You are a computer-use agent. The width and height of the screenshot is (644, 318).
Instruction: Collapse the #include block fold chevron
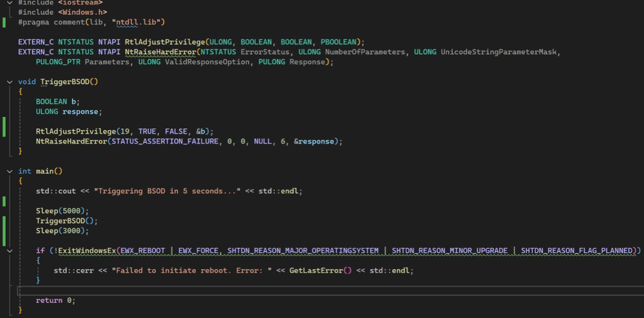coord(10,3)
